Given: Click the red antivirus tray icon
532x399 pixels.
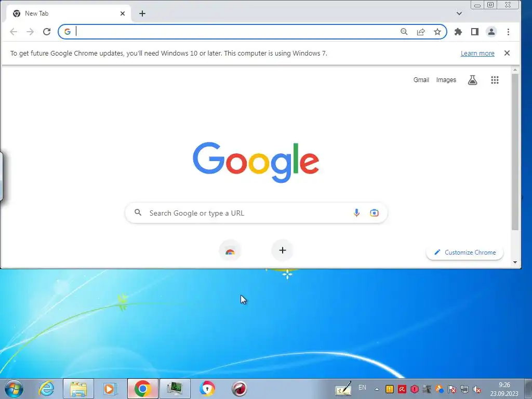Looking at the screenshot, I should tap(402, 389).
